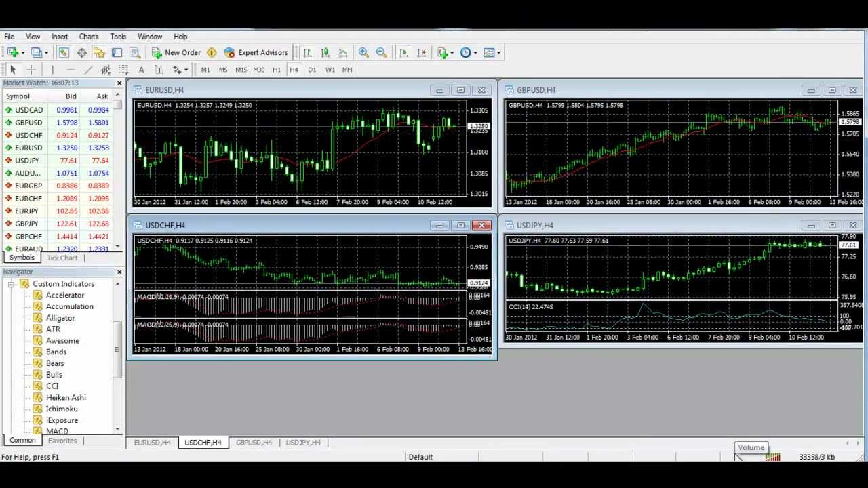Select the Trendline drawing tool
Screen dimensions: 868x488
(88, 70)
